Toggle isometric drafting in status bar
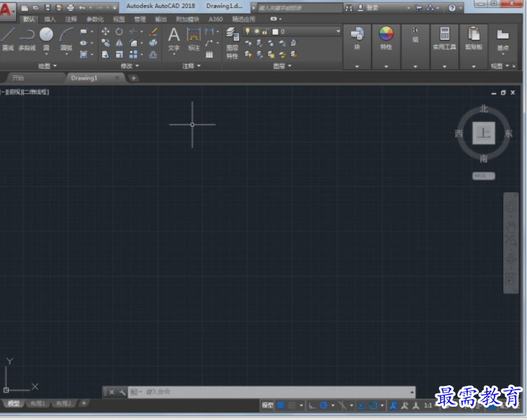The image size is (527, 420). tap(342, 405)
